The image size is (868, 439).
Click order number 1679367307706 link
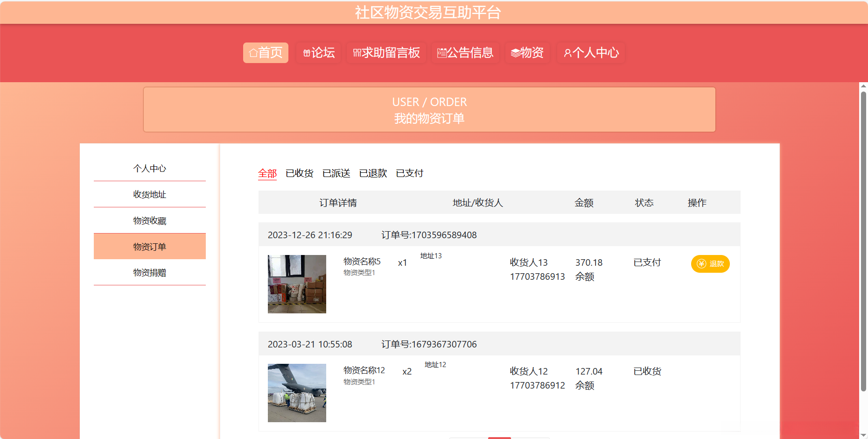tap(428, 344)
